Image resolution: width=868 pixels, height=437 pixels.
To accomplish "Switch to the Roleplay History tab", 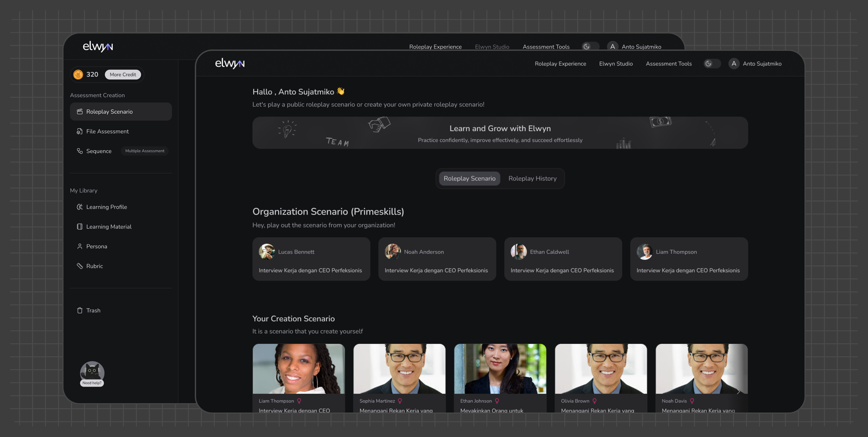I will [532, 179].
